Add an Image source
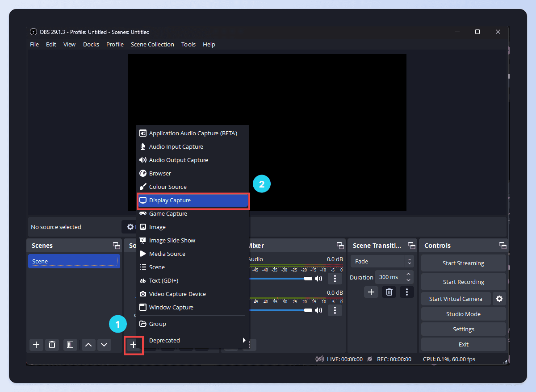The height and width of the screenshot is (392, 536). (193, 227)
